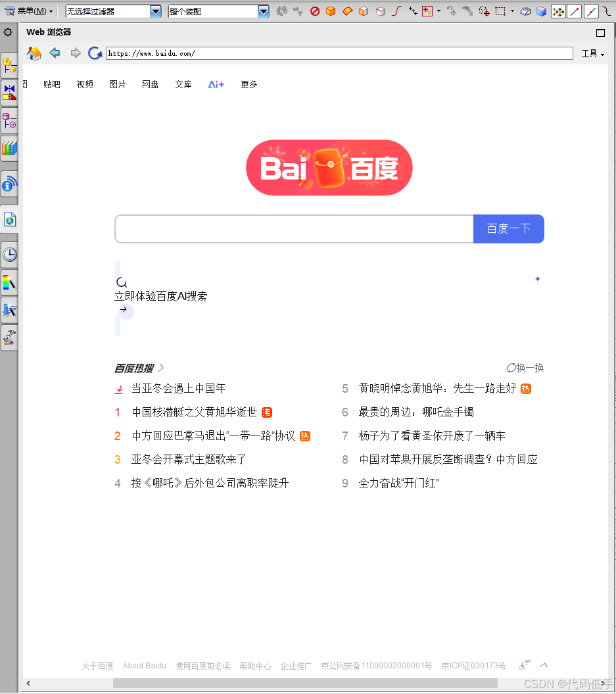This screenshot has width=616, height=694.
Task: Click the horizontal scrollbar thumb
Action: [305, 683]
